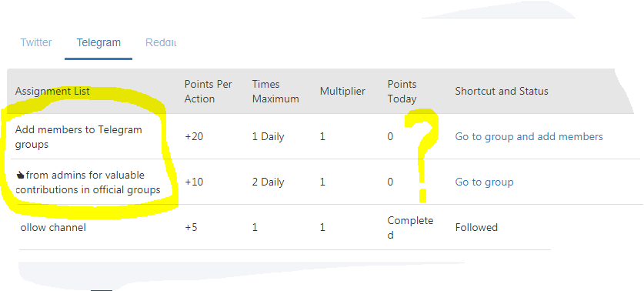The width and height of the screenshot is (644, 291).
Task: Click the 'Multiplier' column header
Action: [342, 92]
